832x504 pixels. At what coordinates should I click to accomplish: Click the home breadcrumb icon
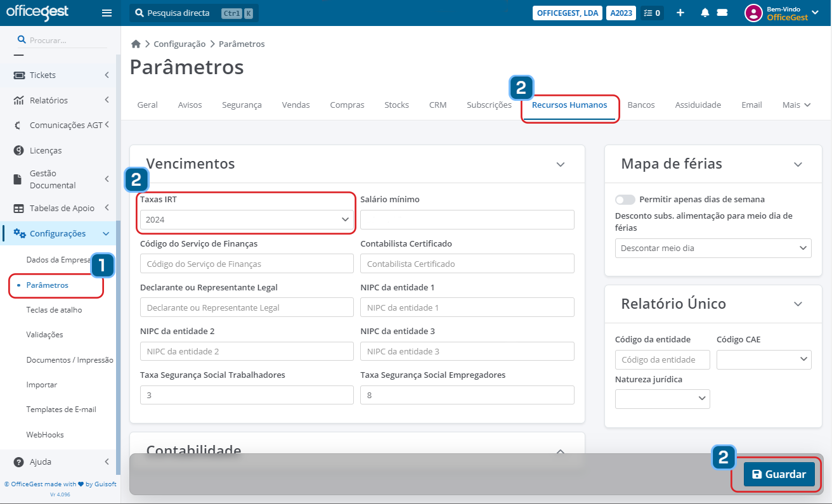coord(135,44)
